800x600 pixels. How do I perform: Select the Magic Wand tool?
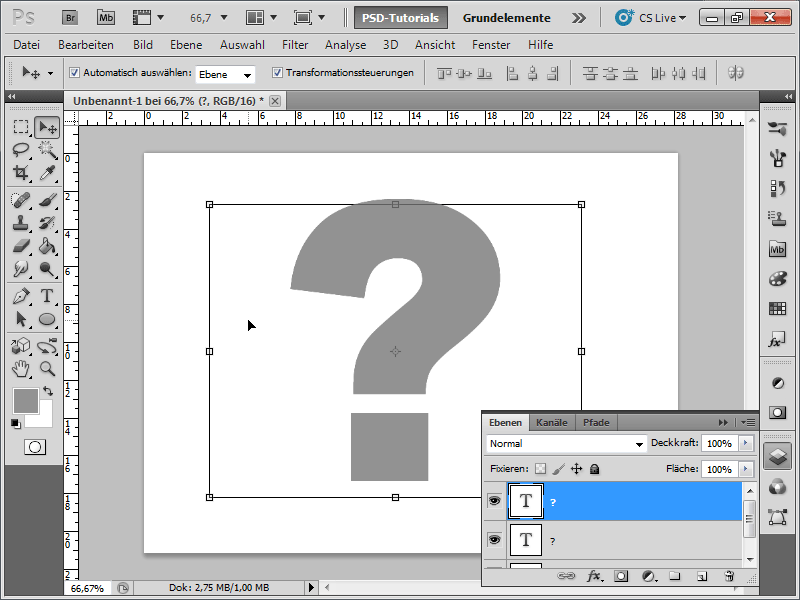pyautogui.click(x=47, y=149)
